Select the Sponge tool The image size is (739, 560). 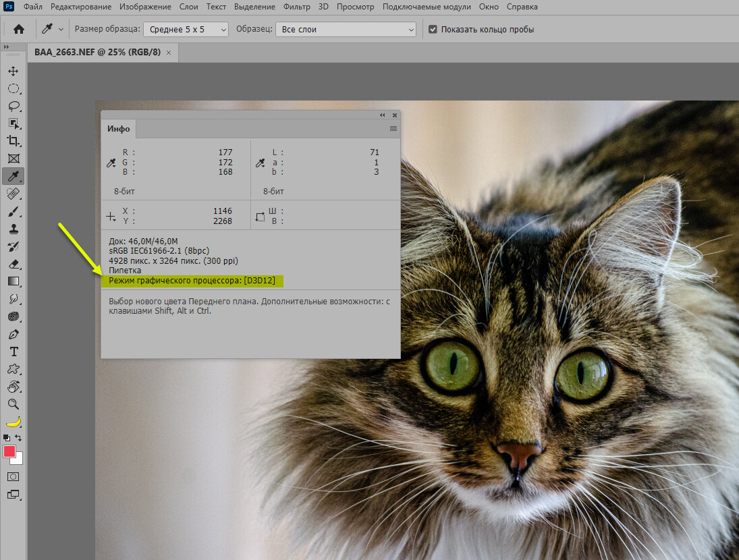pos(13,316)
